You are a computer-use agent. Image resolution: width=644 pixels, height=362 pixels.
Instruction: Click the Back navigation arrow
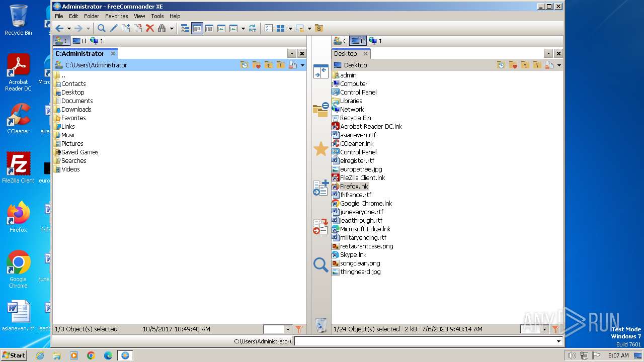pos(59,29)
